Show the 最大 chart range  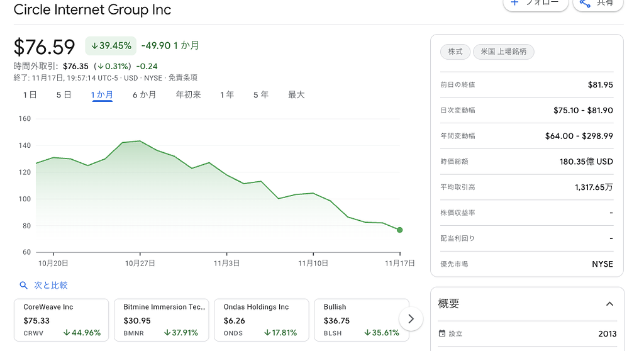point(296,95)
